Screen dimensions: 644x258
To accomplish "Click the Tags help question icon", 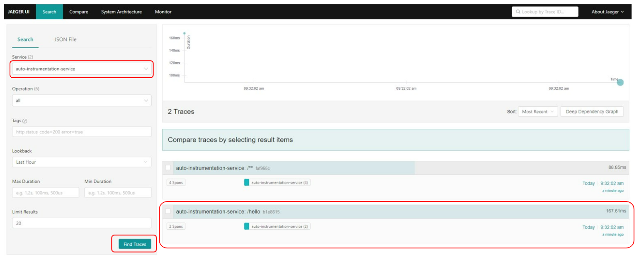I will click(x=25, y=121).
